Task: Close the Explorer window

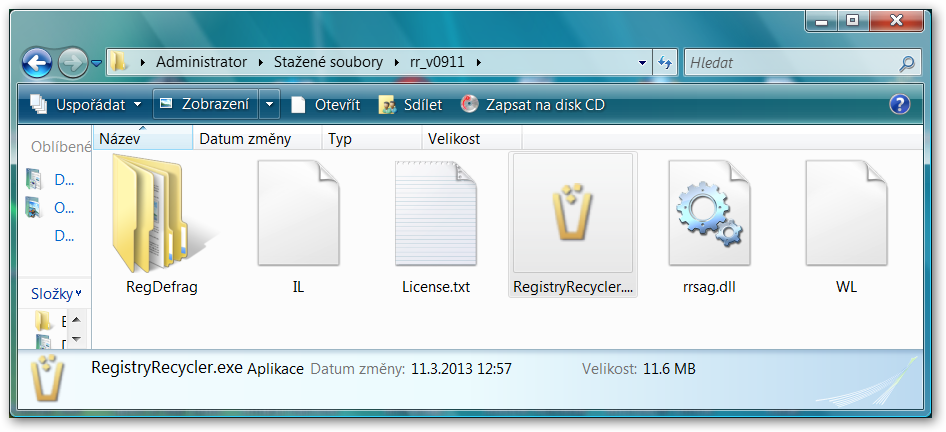Action: click(896, 21)
